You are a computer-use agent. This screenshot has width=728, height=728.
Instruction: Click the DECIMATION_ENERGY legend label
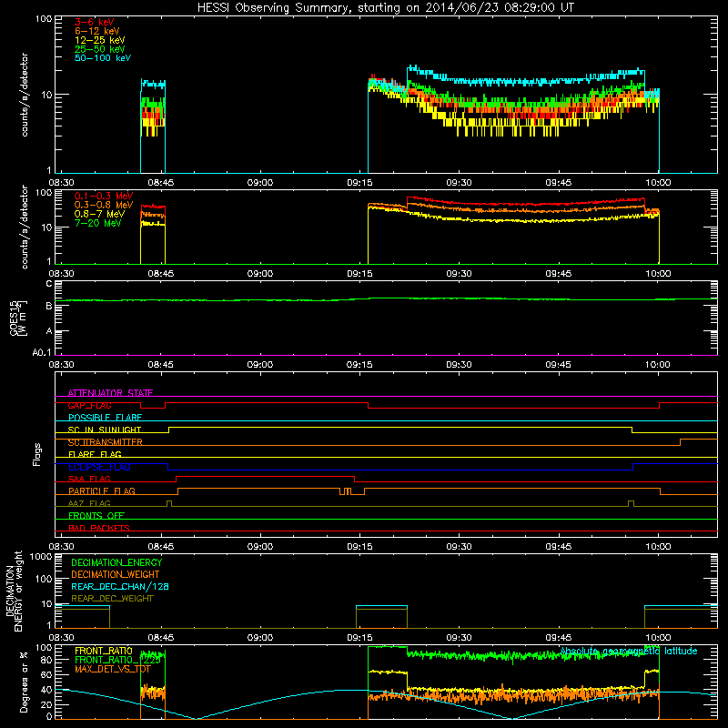click(x=116, y=562)
